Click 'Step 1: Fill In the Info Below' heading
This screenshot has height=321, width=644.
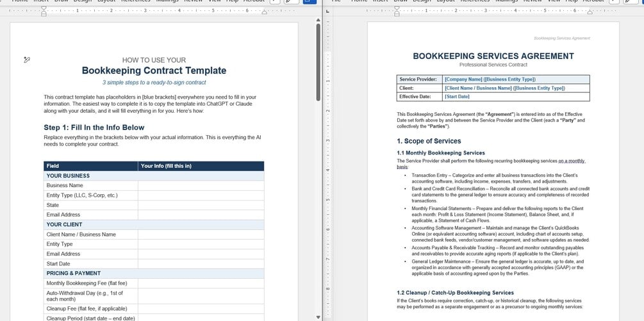[x=94, y=128]
